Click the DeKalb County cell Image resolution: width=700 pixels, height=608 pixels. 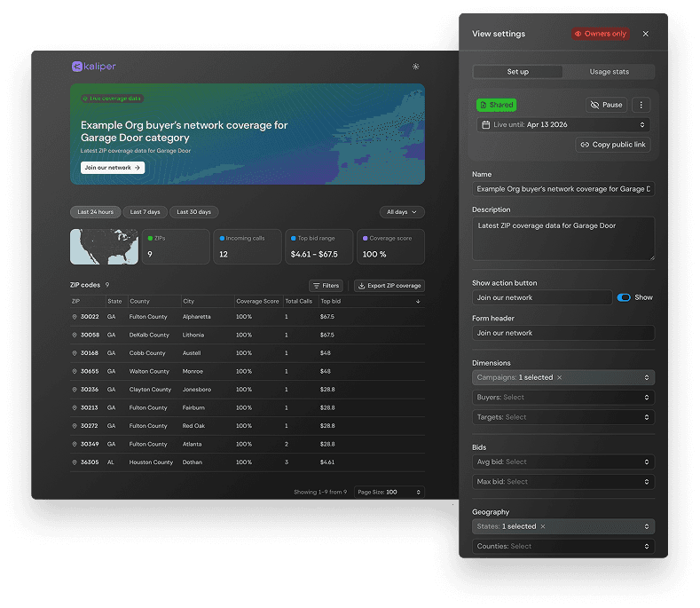tap(149, 335)
